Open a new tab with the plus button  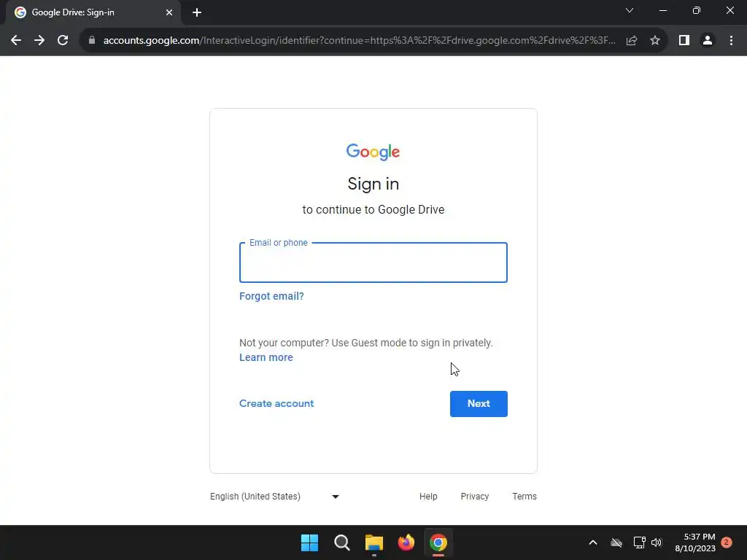click(x=197, y=12)
